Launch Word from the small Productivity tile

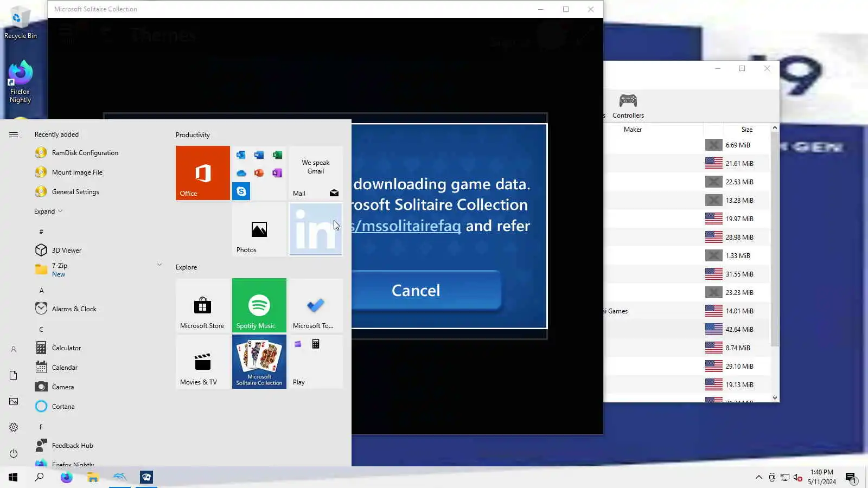click(x=259, y=155)
